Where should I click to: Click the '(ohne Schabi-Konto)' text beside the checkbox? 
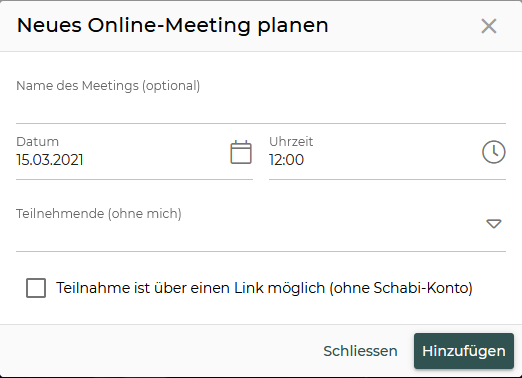[401, 288]
